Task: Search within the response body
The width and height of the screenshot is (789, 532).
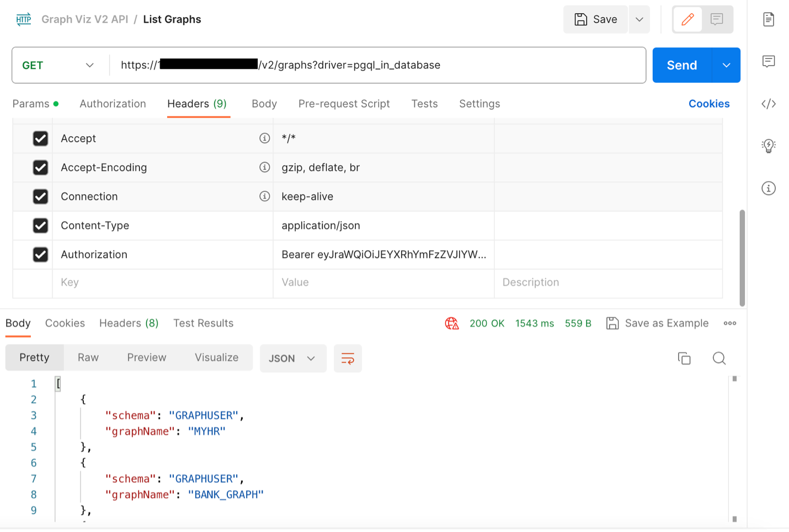Action: click(719, 358)
